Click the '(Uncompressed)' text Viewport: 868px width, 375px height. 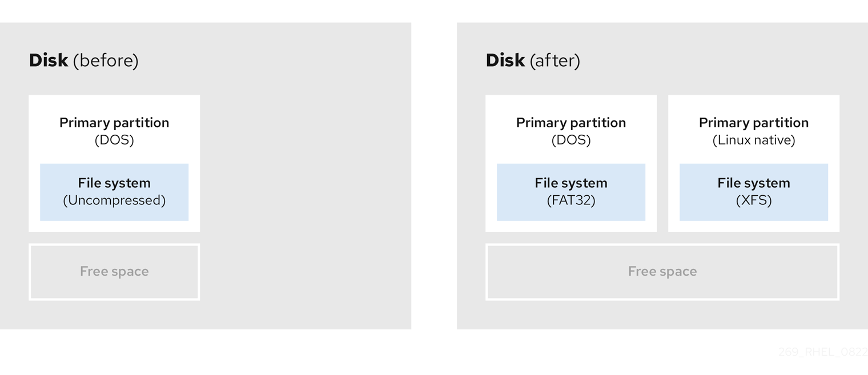pyautogui.click(x=114, y=200)
